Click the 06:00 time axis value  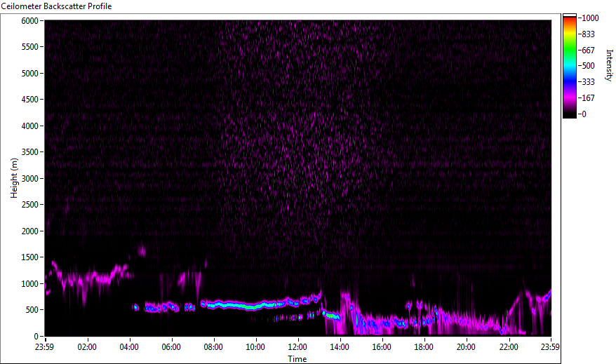pyautogui.click(x=171, y=347)
